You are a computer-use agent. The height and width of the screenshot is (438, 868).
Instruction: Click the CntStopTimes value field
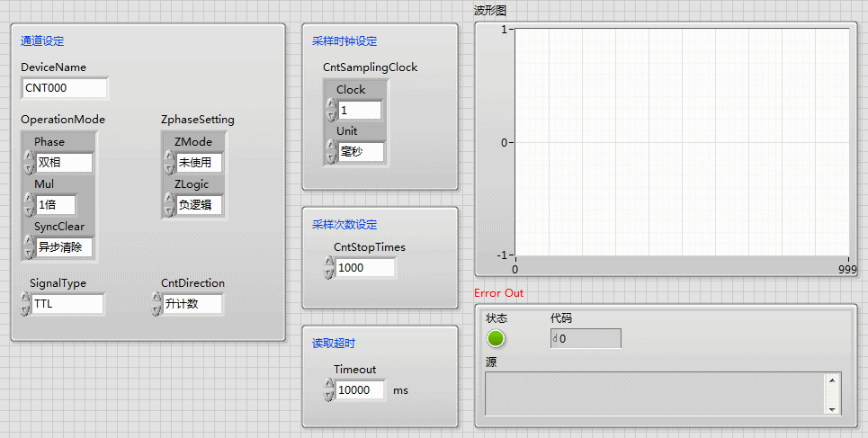point(365,267)
